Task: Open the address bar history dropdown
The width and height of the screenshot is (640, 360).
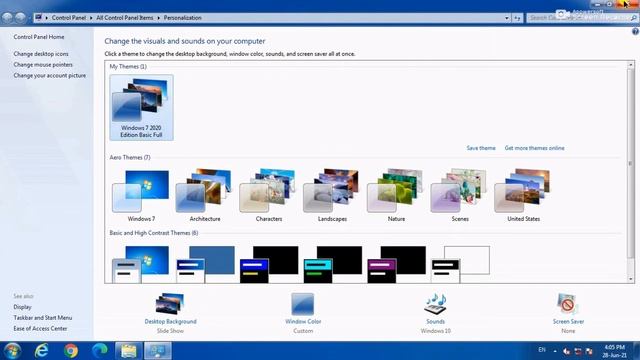Action: tap(507, 18)
